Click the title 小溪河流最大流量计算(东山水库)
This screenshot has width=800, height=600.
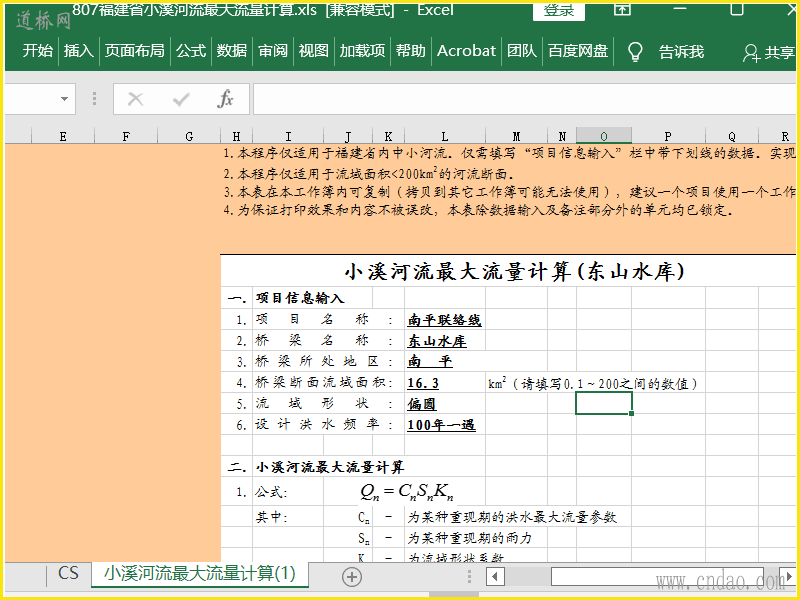tap(515, 271)
